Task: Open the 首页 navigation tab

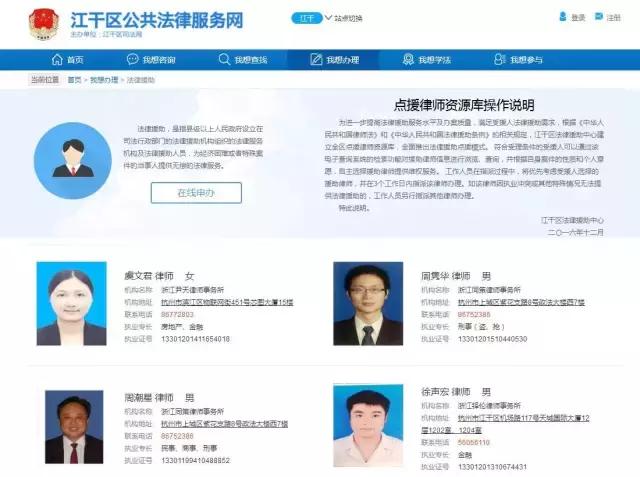Action: pyautogui.click(x=68, y=60)
